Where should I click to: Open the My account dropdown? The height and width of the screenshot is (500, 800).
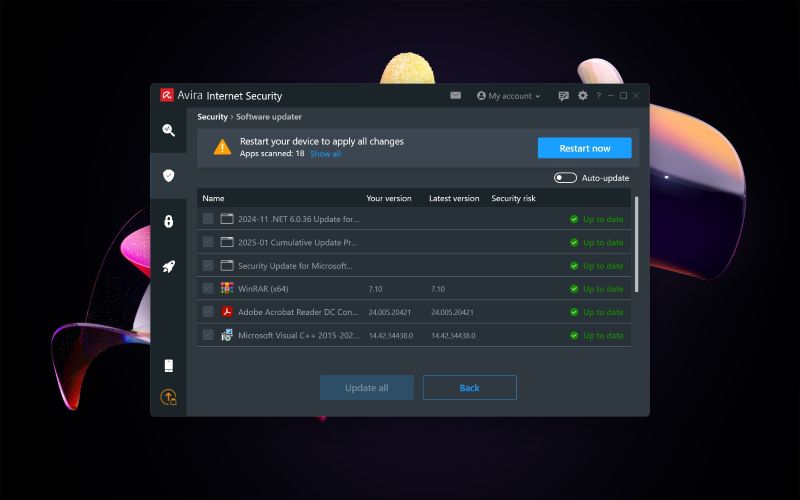click(x=508, y=96)
